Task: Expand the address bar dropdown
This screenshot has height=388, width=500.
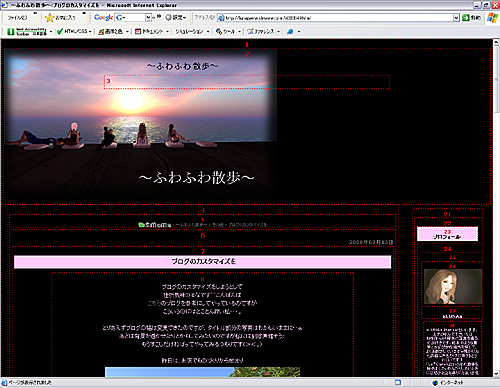Action: [456, 18]
